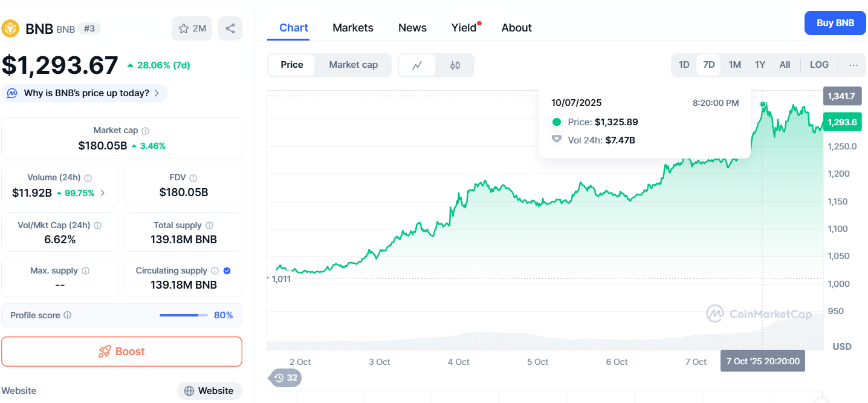Click the 1,011 starting price label
The height and width of the screenshot is (403, 868).
pos(281,279)
